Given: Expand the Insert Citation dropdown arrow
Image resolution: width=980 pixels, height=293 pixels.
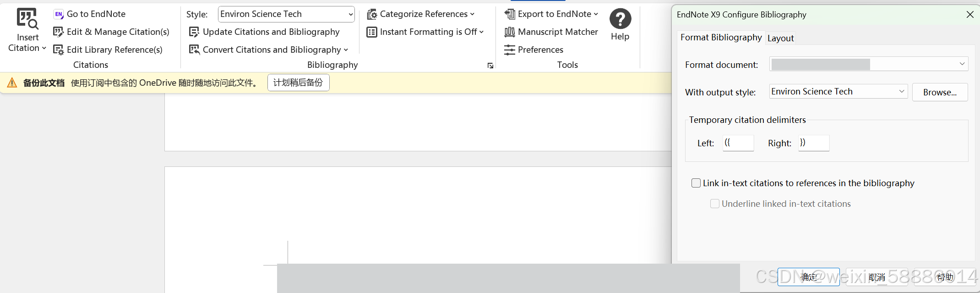Looking at the screenshot, I should [44, 48].
